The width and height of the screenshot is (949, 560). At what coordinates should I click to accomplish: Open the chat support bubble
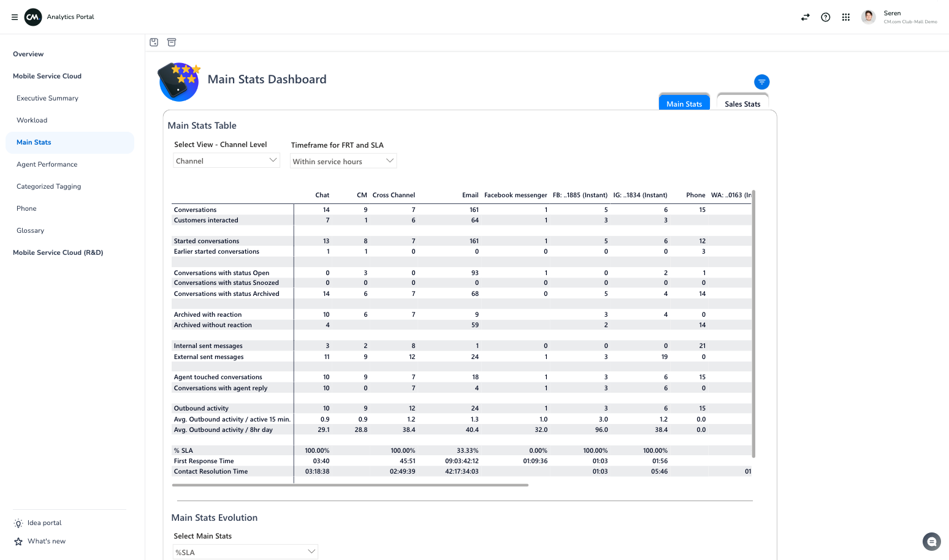931,542
